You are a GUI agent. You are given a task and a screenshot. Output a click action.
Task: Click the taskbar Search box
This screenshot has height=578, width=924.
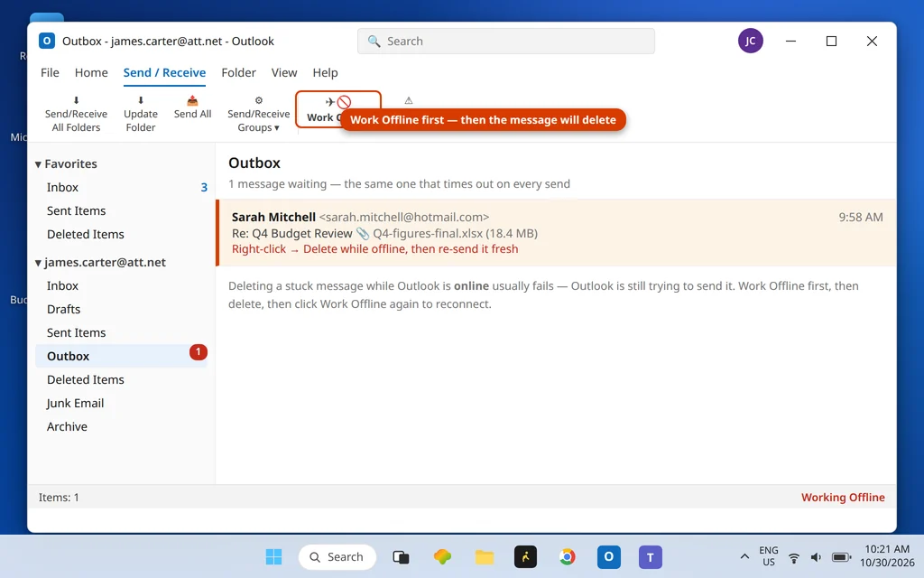click(337, 556)
